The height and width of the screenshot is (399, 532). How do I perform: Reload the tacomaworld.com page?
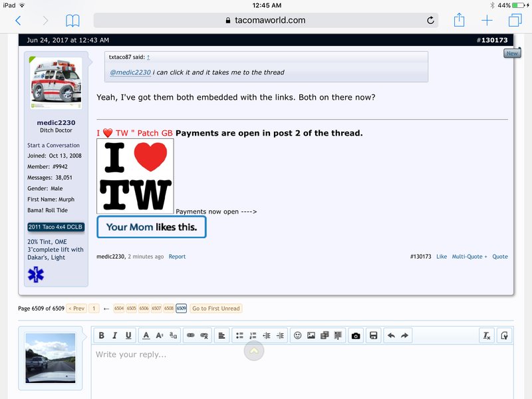[x=430, y=21]
